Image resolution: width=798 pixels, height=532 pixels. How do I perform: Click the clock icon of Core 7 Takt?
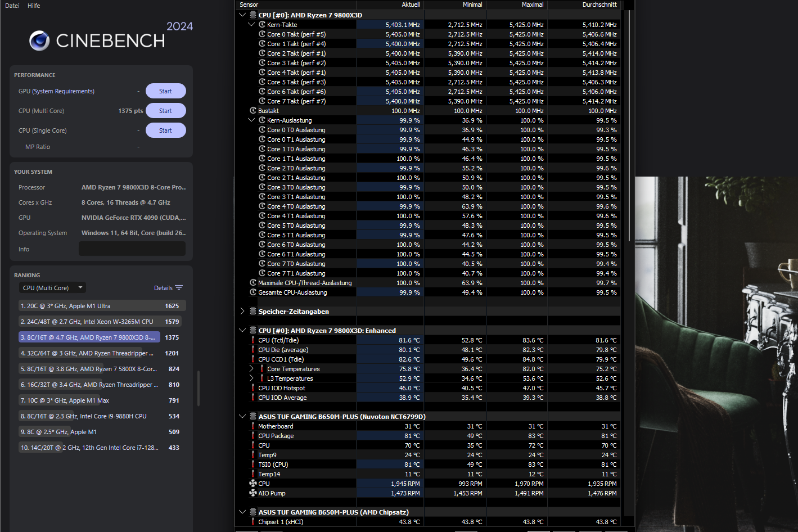[262, 101]
